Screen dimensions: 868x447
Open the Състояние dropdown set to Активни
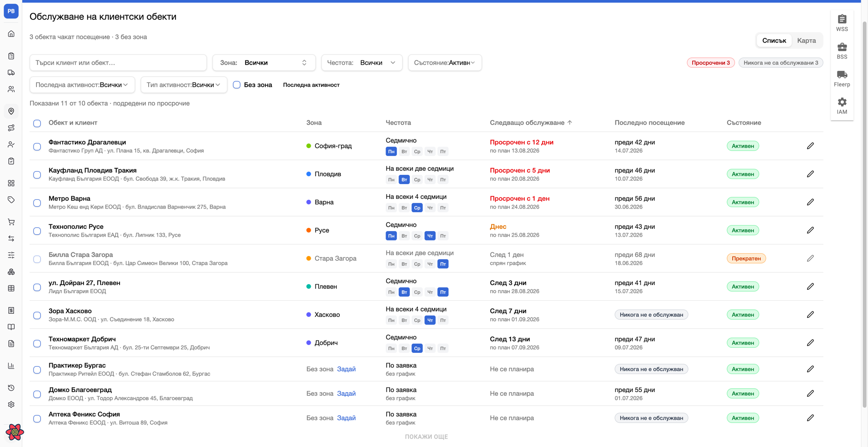point(445,63)
